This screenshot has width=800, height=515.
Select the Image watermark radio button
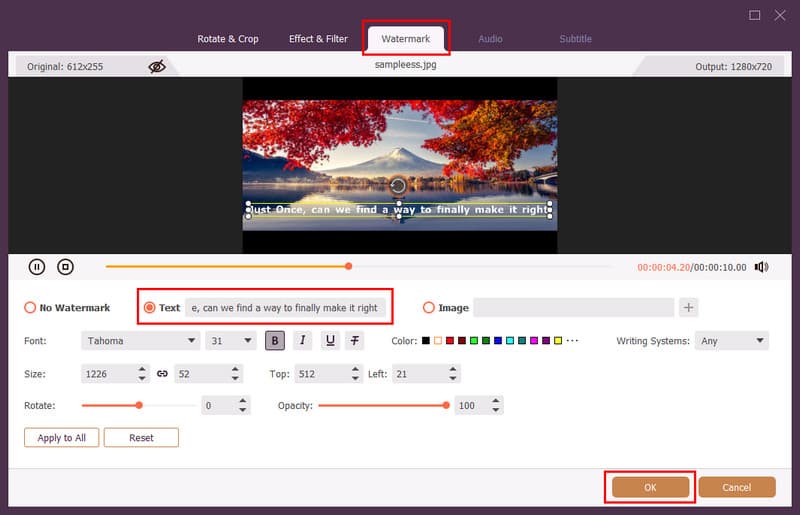430,308
